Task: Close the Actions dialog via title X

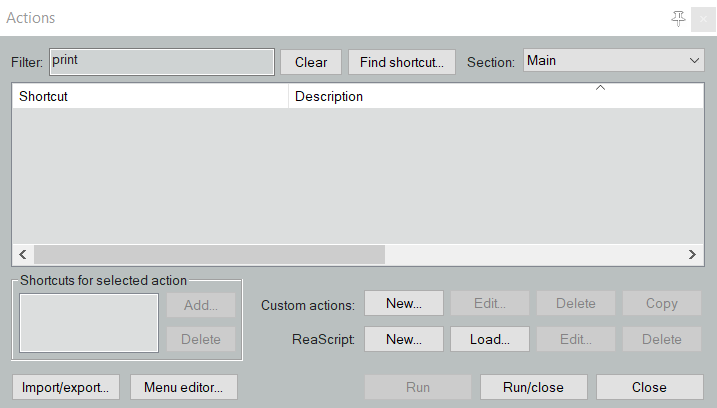Action: [702, 18]
